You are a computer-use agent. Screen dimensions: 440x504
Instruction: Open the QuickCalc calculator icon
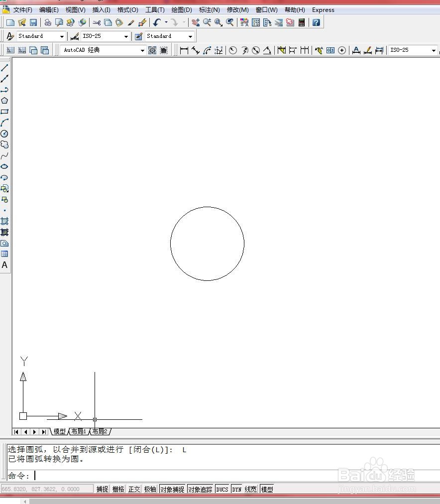point(302,22)
